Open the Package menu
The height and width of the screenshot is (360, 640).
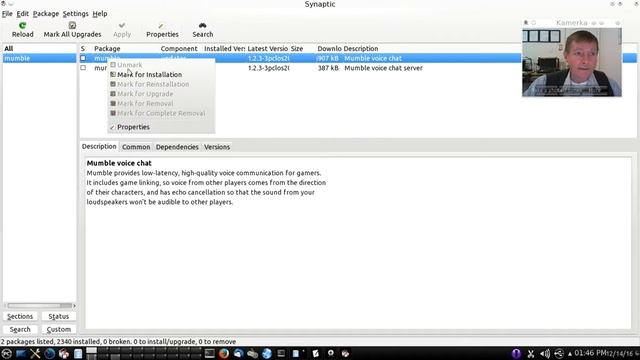point(46,14)
